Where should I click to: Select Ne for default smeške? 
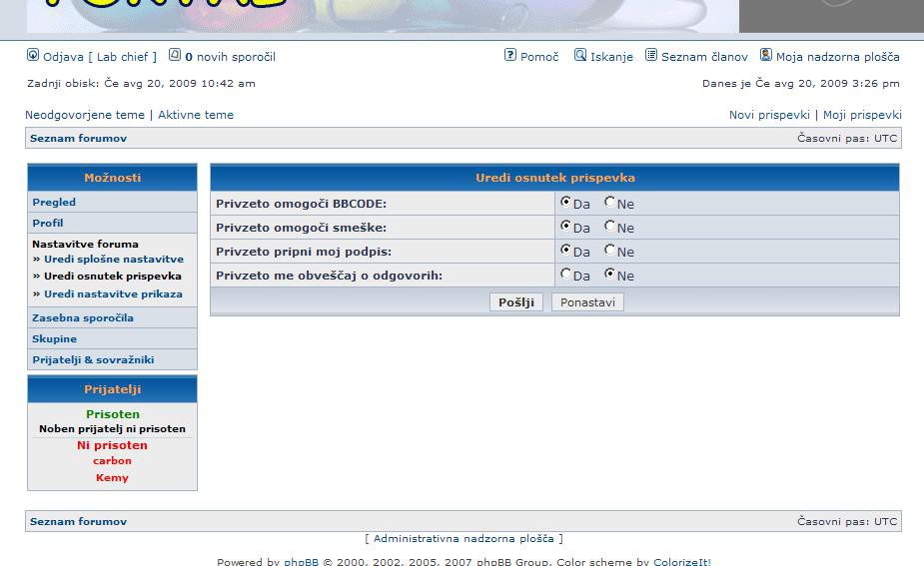609,227
